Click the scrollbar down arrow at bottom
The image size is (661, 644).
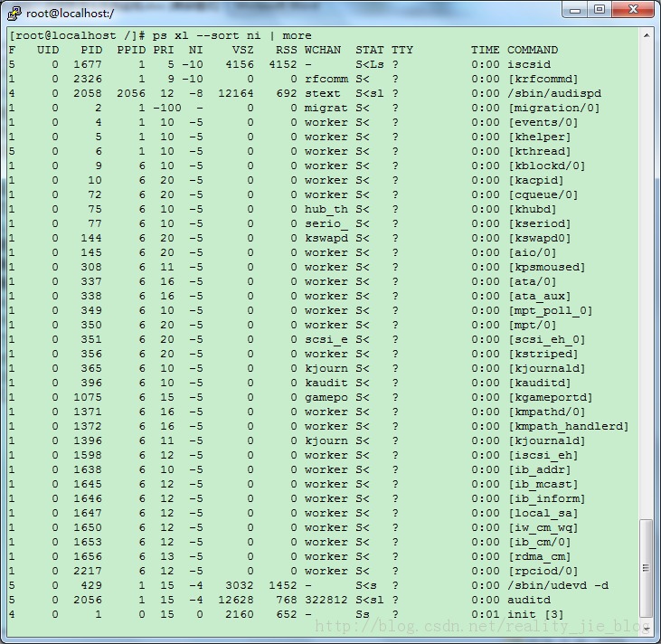coord(647,629)
